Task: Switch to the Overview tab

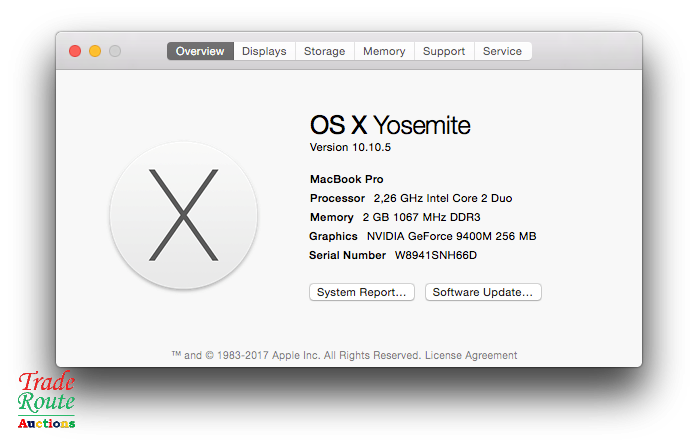Action: tap(200, 51)
